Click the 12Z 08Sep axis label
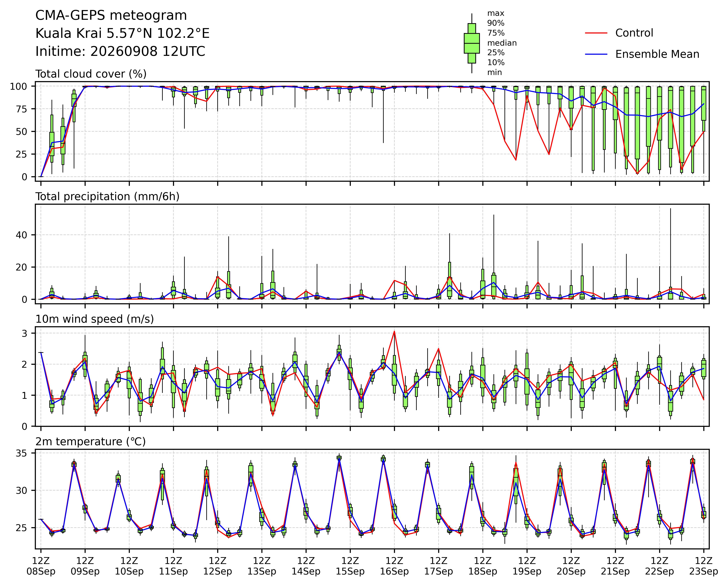This screenshot has height=586, width=728. point(41,566)
